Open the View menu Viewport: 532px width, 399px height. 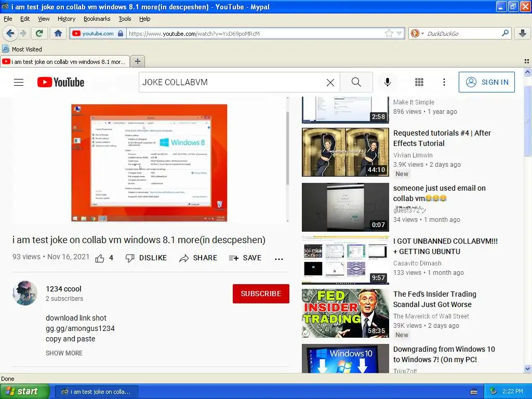[x=44, y=19]
